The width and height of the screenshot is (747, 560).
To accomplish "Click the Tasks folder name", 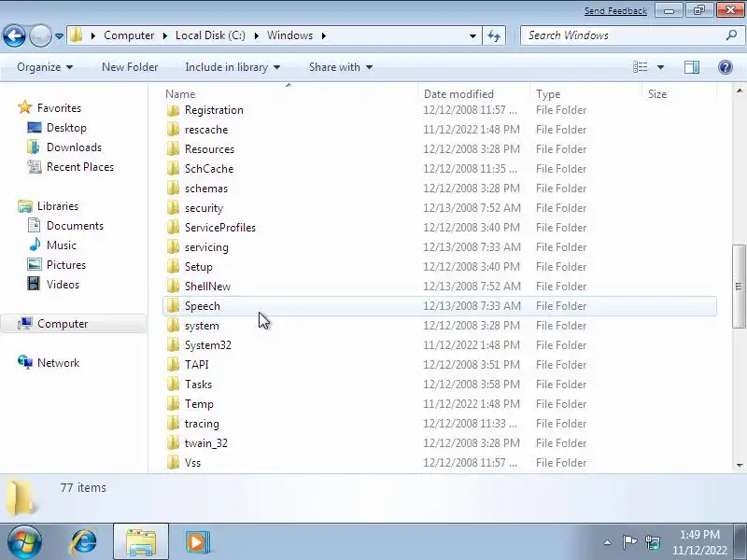I will coord(198,385).
